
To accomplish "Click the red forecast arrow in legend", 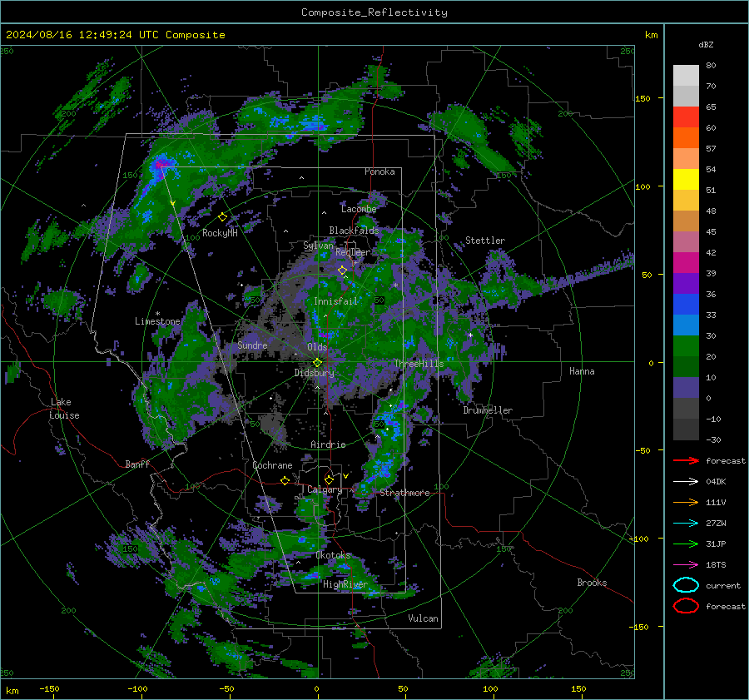I will point(686,460).
